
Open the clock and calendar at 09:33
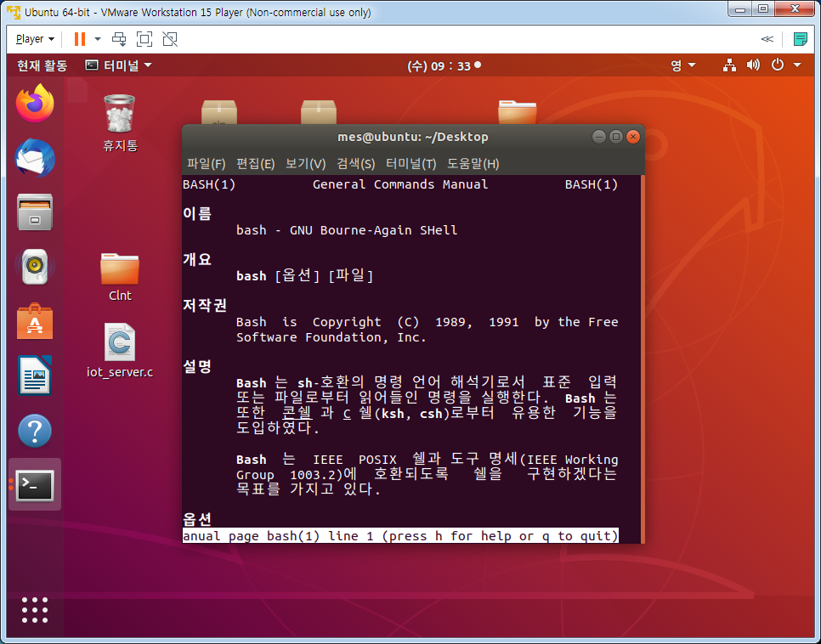444,65
